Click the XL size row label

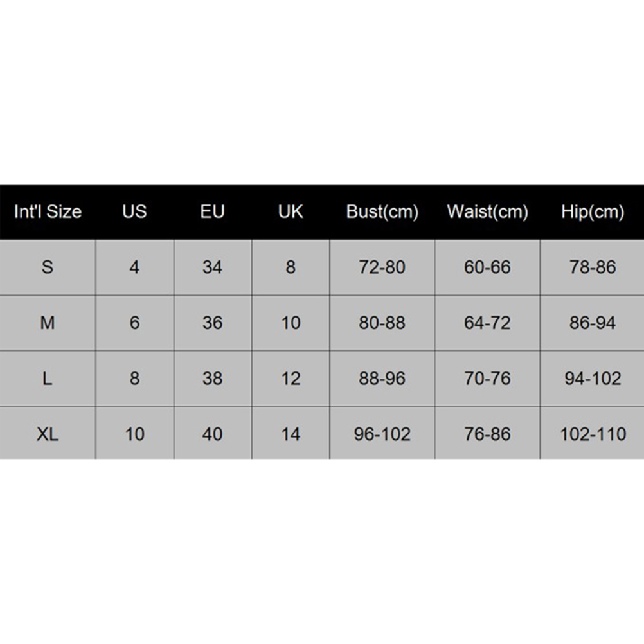click(48, 434)
